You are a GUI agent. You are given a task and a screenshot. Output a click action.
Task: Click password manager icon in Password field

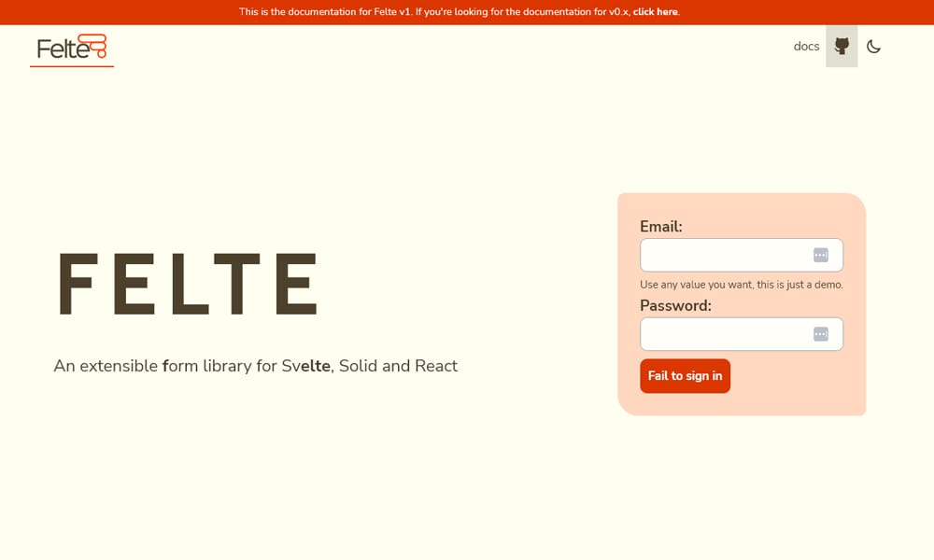821,334
